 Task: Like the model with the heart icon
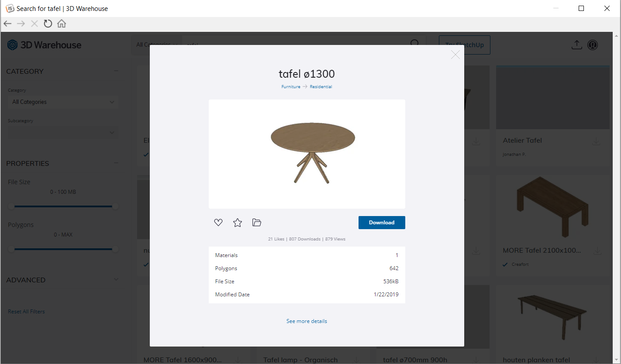(218, 223)
